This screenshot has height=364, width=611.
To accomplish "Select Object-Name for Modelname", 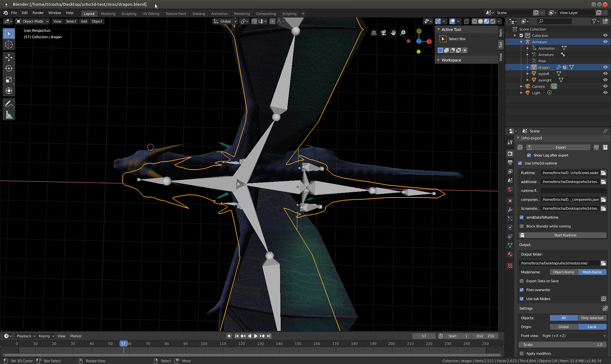I will pos(564,272).
